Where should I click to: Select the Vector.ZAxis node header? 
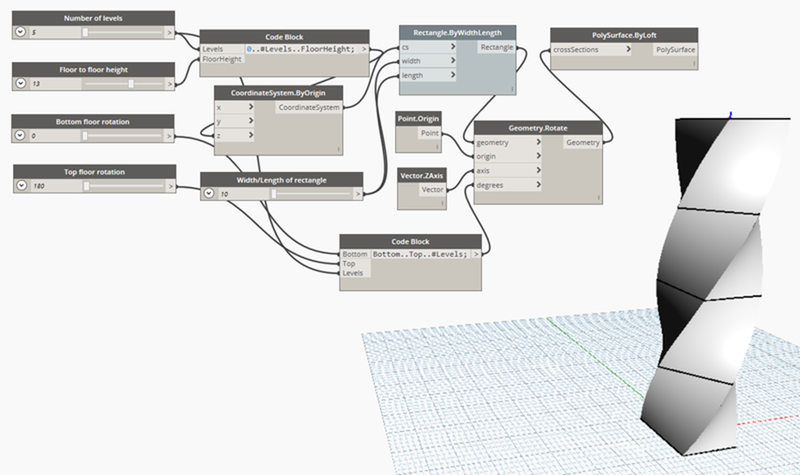422,176
